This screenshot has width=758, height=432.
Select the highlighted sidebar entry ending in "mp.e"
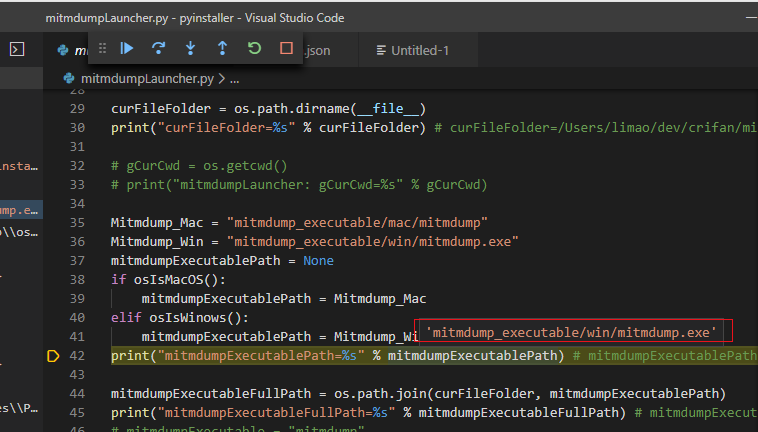click(x=20, y=210)
